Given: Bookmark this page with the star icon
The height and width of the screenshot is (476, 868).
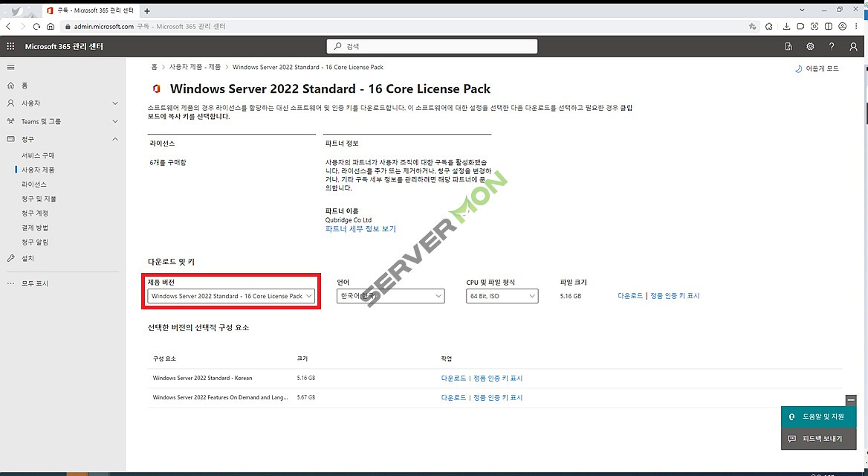Looking at the screenshot, I should tap(752, 26).
